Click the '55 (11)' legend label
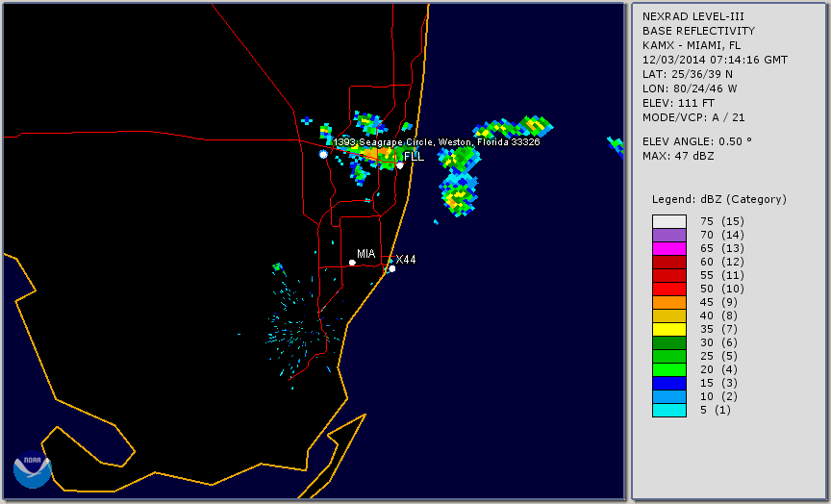The height and width of the screenshot is (504, 831). 721,275
